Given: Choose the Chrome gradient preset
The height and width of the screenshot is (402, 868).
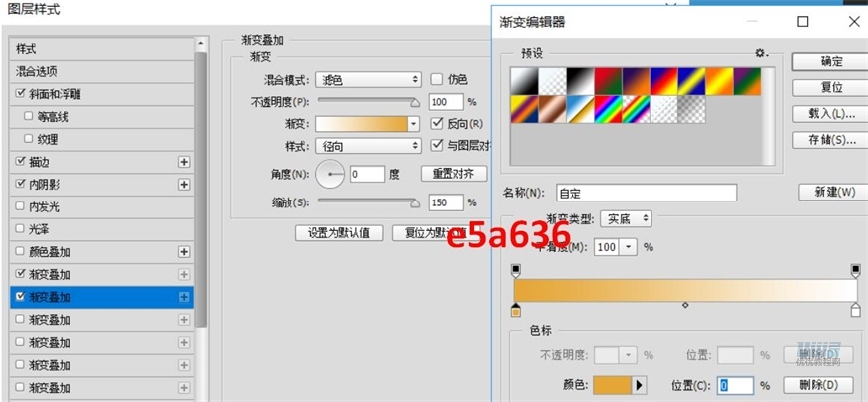Looking at the screenshot, I should pos(580,109).
